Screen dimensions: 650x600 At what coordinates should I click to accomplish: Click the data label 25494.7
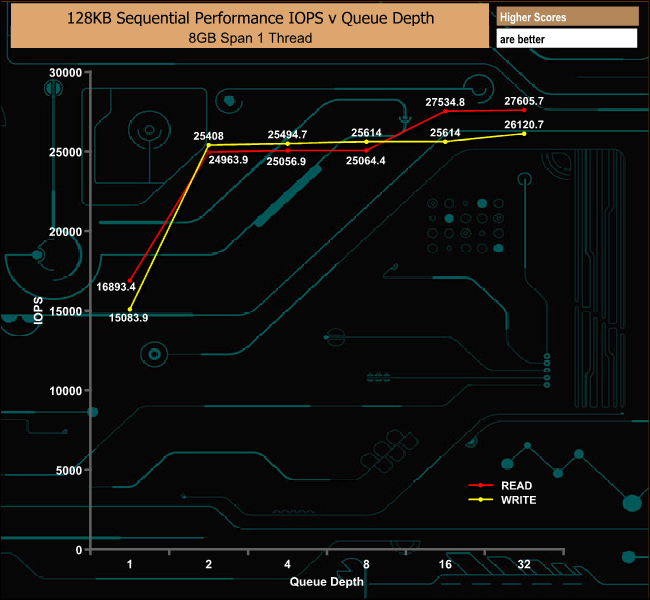click(x=287, y=135)
